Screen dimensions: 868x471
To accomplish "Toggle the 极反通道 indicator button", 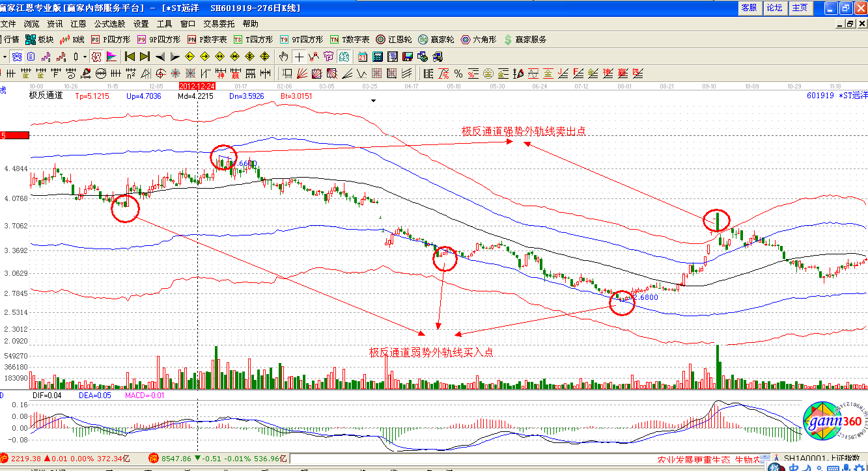I will (96, 57).
